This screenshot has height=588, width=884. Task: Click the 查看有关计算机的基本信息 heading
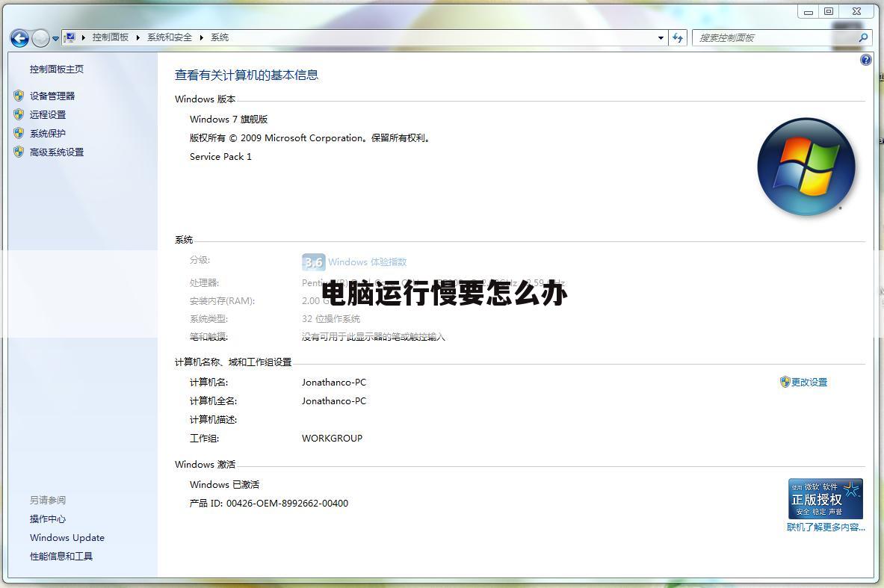pyautogui.click(x=247, y=75)
